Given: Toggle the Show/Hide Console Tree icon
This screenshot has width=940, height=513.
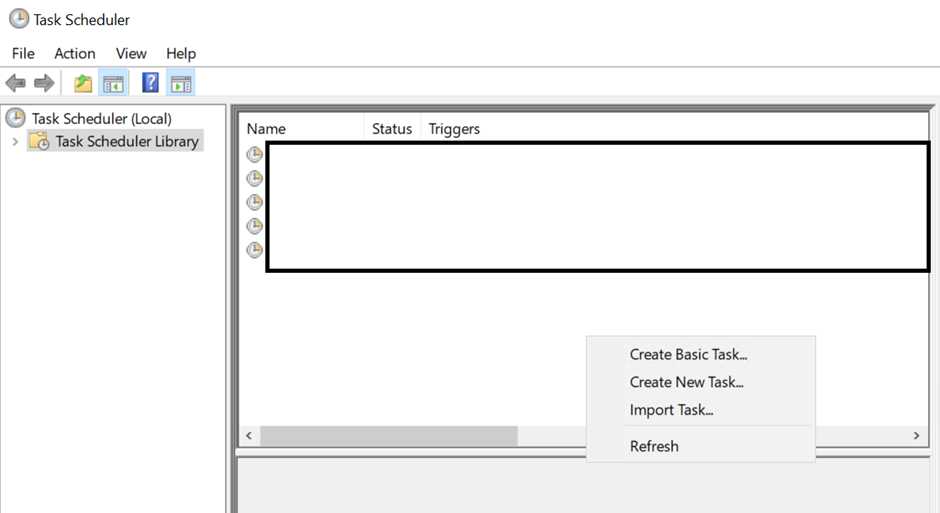Looking at the screenshot, I should [113, 83].
